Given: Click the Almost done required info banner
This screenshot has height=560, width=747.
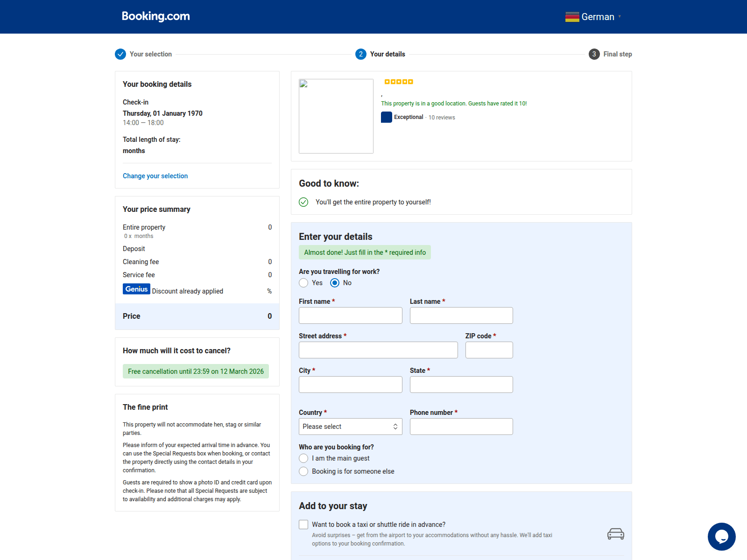Looking at the screenshot, I should click(x=365, y=252).
